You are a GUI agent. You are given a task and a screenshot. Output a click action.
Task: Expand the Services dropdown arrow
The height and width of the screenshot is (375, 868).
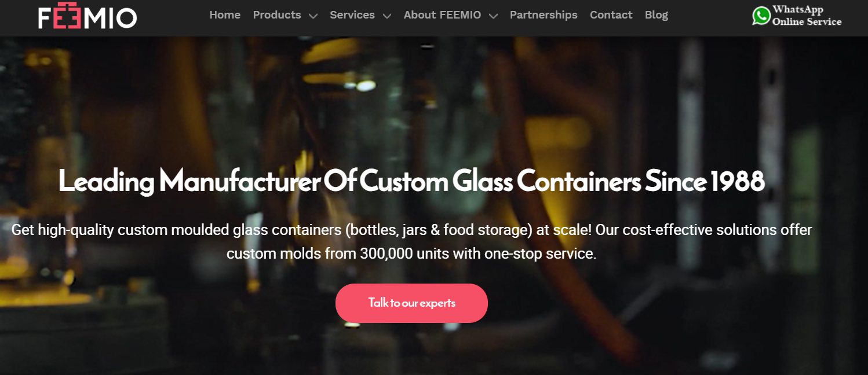[x=386, y=16]
